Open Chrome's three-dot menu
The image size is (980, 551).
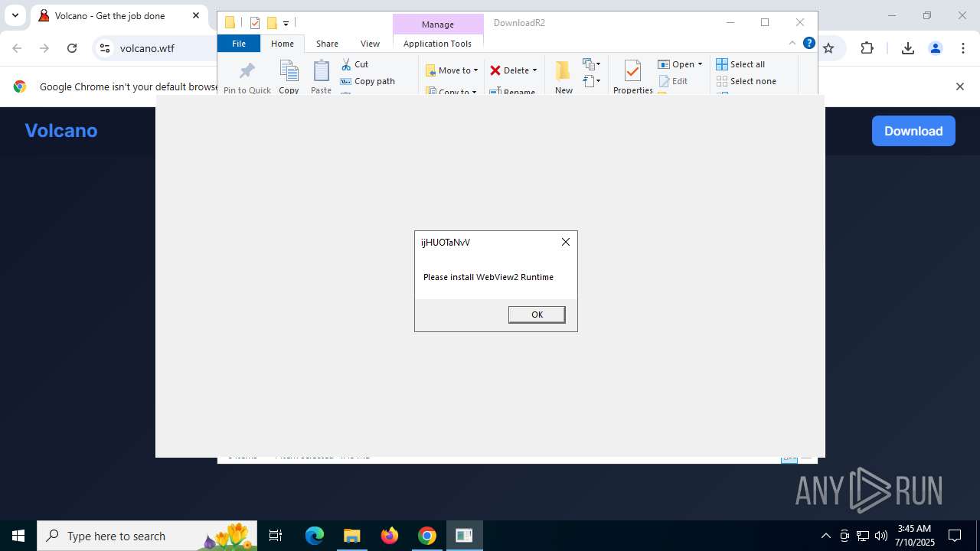click(x=962, y=48)
